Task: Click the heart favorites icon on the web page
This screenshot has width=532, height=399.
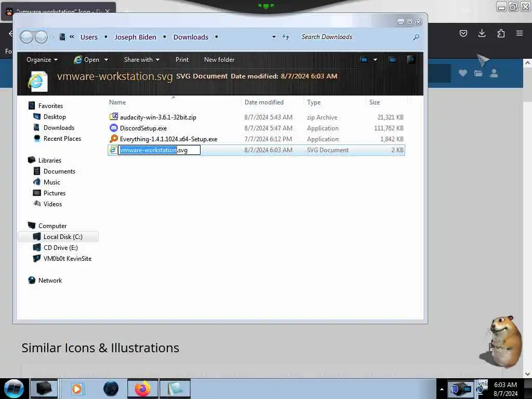Action: (x=463, y=73)
